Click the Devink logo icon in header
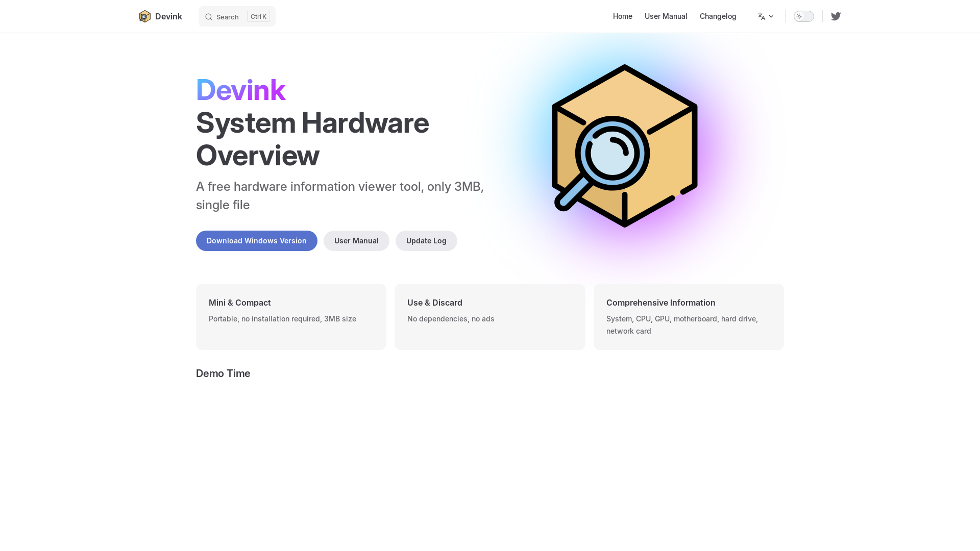This screenshot has width=980, height=551. (x=145, y=16)
